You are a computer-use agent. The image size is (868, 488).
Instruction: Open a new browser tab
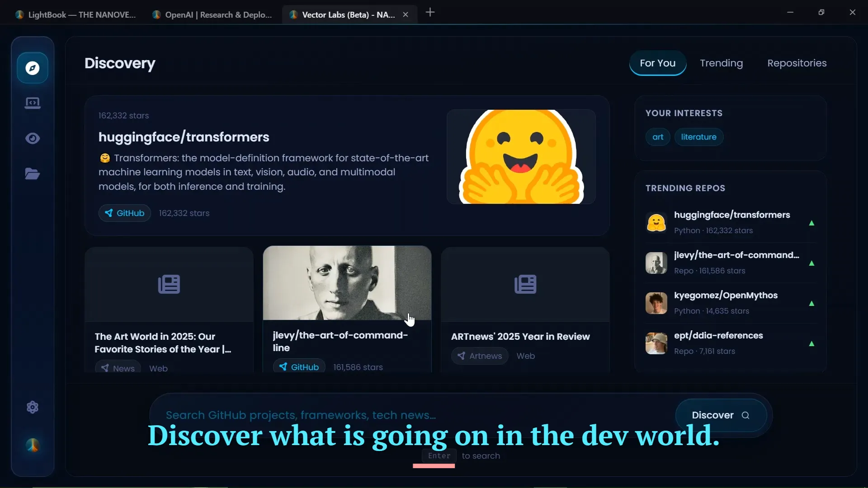pos(430,12)
